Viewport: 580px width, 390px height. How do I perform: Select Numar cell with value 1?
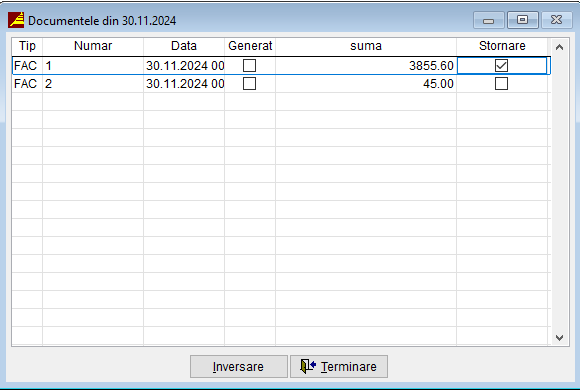tap(93, 65)
